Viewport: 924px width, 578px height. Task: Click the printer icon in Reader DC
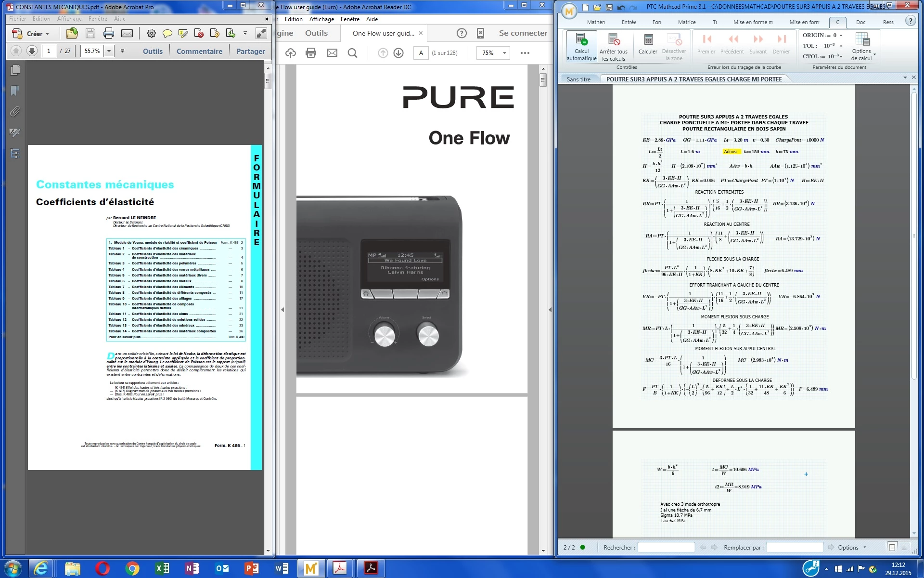[x=311, y=53]
